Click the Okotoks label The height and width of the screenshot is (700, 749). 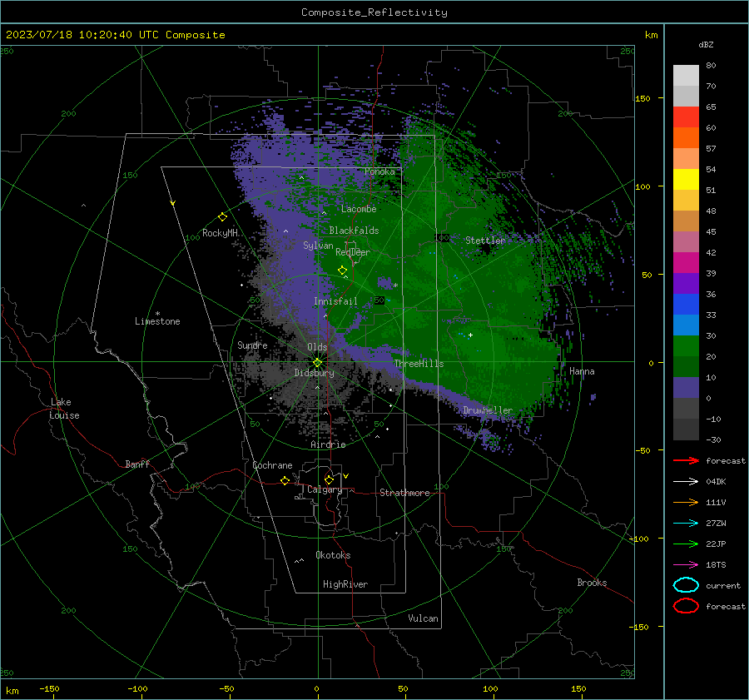point(333,555)
